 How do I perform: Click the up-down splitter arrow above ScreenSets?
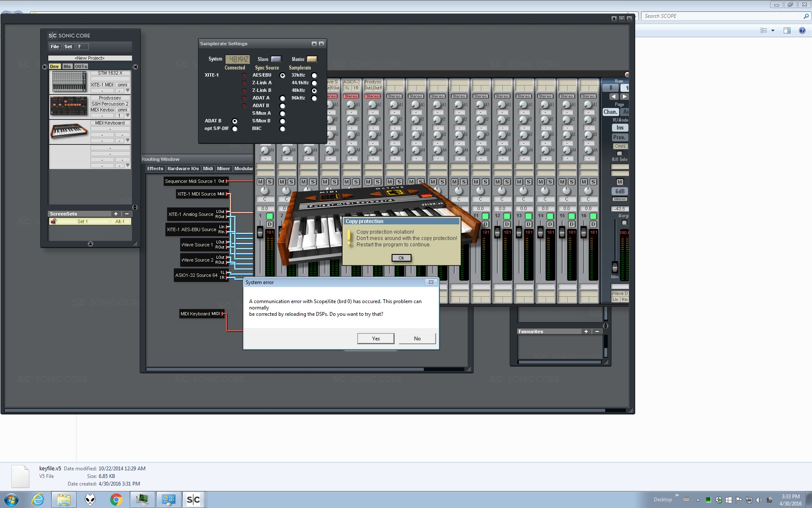[135, 207]
